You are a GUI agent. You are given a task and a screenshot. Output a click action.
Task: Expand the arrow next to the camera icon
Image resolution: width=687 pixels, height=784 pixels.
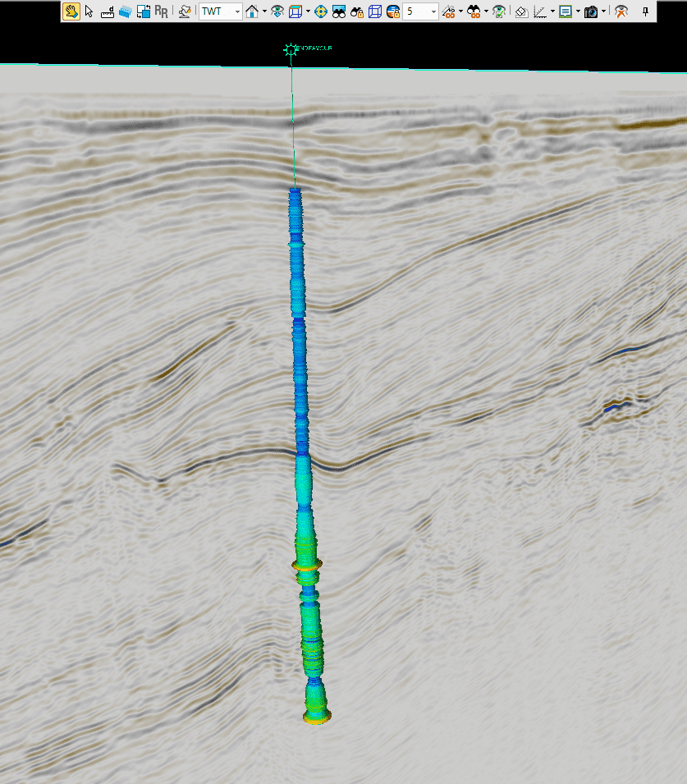click(x=604, y=11)
